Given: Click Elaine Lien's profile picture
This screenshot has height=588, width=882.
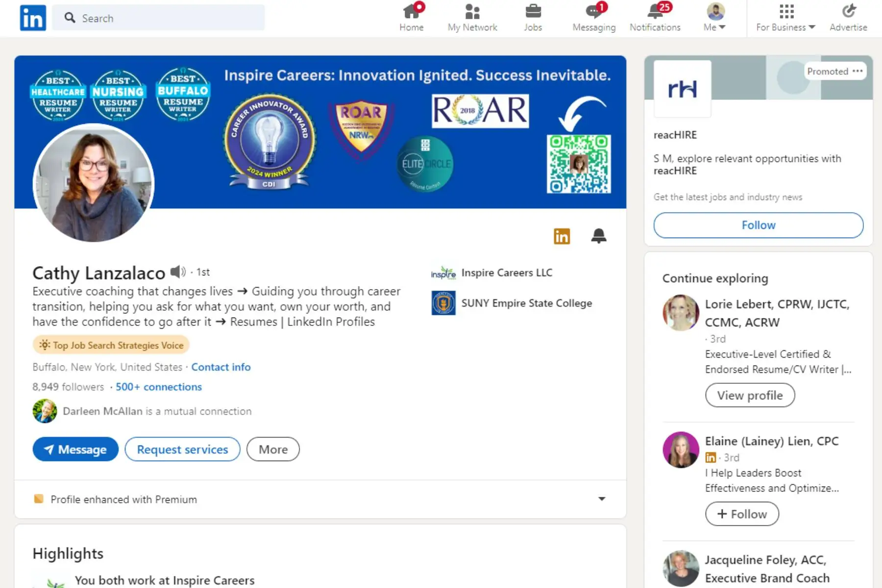Looking at the screenshot, I should (681, 450).
